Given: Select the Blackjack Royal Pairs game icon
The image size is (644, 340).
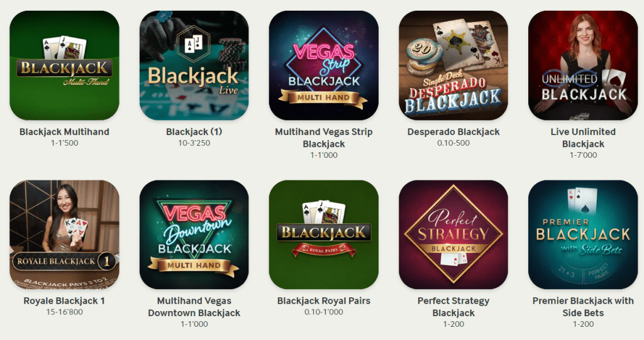Looking at the screenshot, I should (324, 234).
